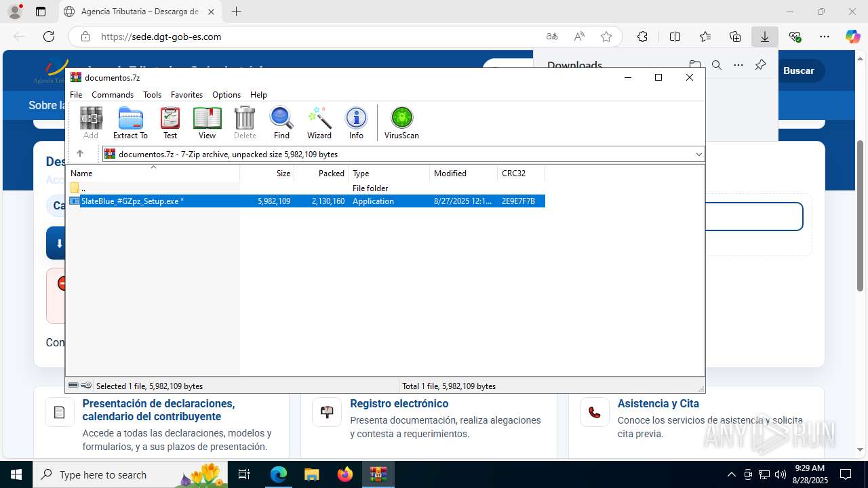Open more options in Downloads panel
The width and height of the screenshot is (868, 488).
click(x=738, y=65)
